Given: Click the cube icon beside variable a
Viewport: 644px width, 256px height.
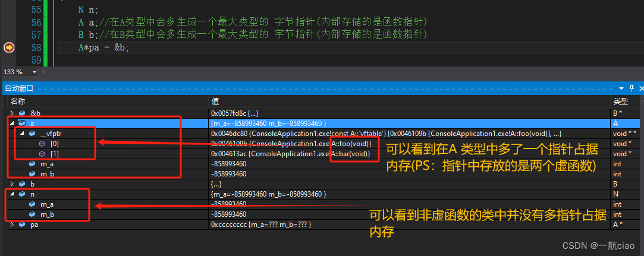Looking at the screenshot, I should (22, 123).
